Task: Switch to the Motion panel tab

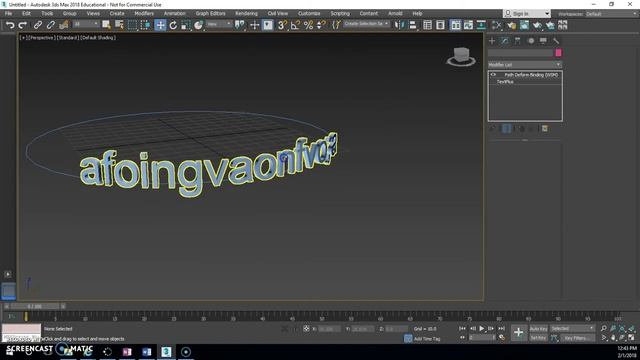Action: click(x=531, y=41)
